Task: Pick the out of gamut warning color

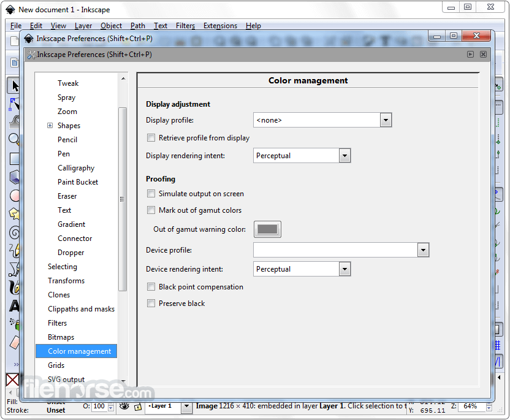Action: point(267,229)
